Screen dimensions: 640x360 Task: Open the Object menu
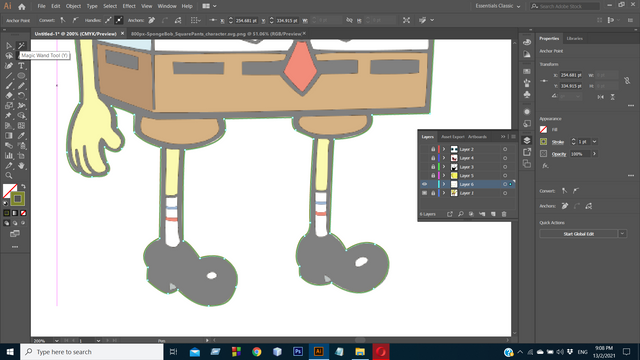73,6
